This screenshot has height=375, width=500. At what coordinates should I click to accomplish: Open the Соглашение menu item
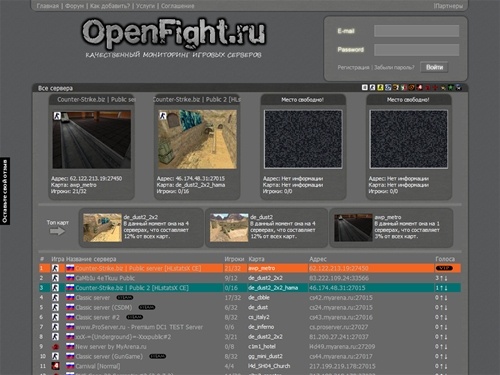[x=177, y=6]
